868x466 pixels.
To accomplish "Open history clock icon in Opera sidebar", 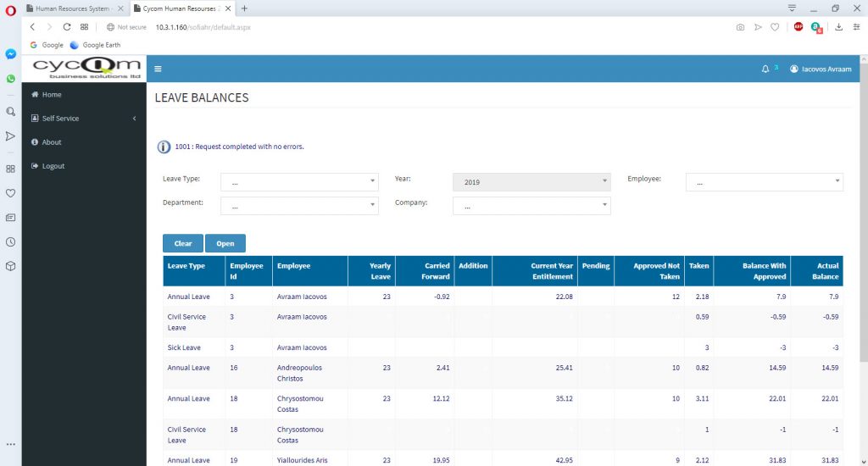I will point(10,241).
